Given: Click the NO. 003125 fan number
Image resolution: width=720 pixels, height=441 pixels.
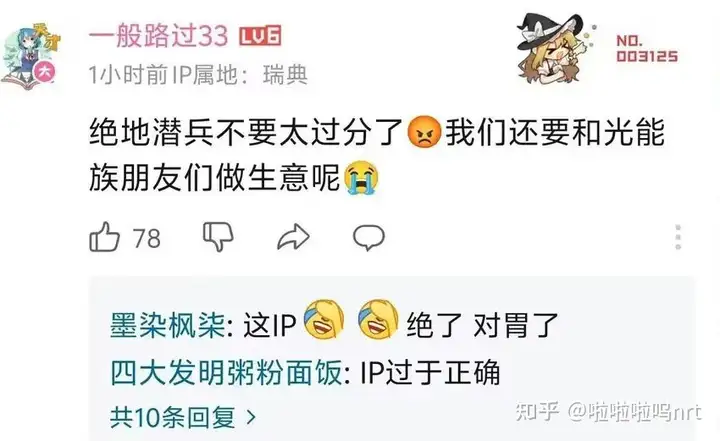Looking at the screenshot, I should pyautogui.click(x=647, y=48).
